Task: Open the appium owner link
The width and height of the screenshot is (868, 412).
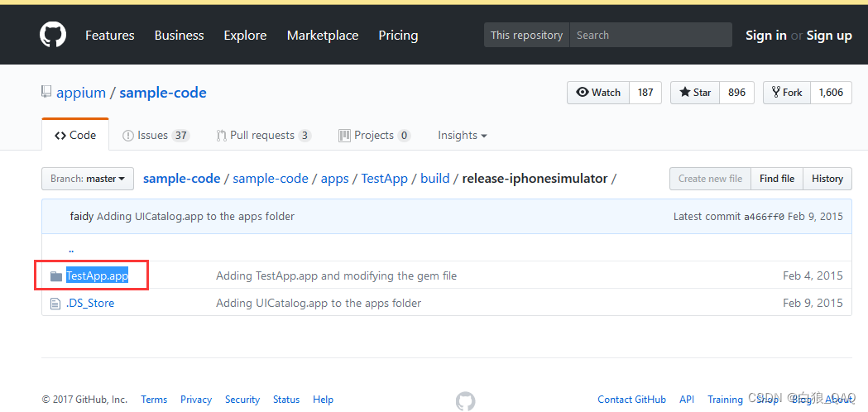Action: [81, 93]
